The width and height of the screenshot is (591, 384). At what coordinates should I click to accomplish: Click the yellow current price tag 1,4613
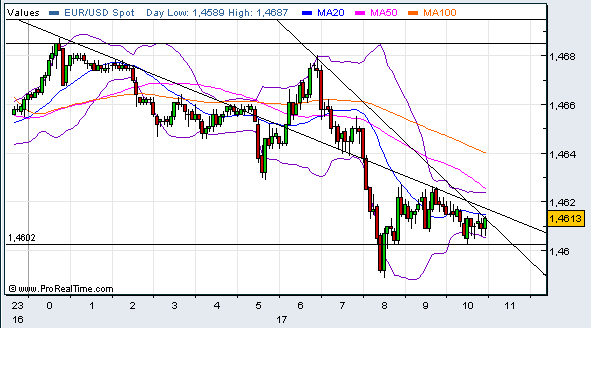coord(566,219)
